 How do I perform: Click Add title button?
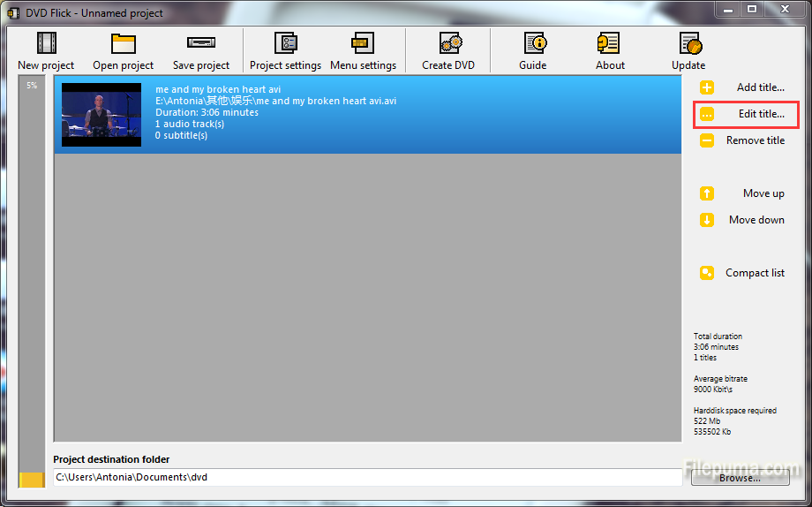(x=742, y=87)
